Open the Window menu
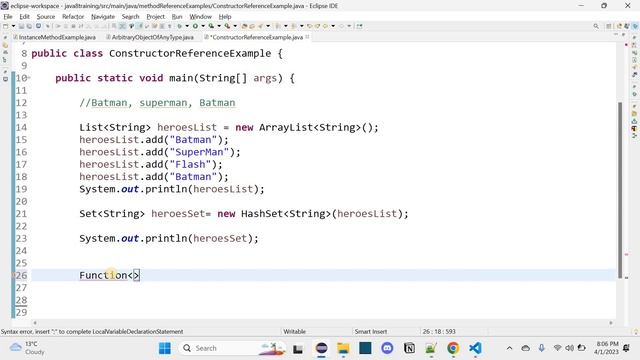The height and width of the screenshot is (360, 640). click(200, 17)
